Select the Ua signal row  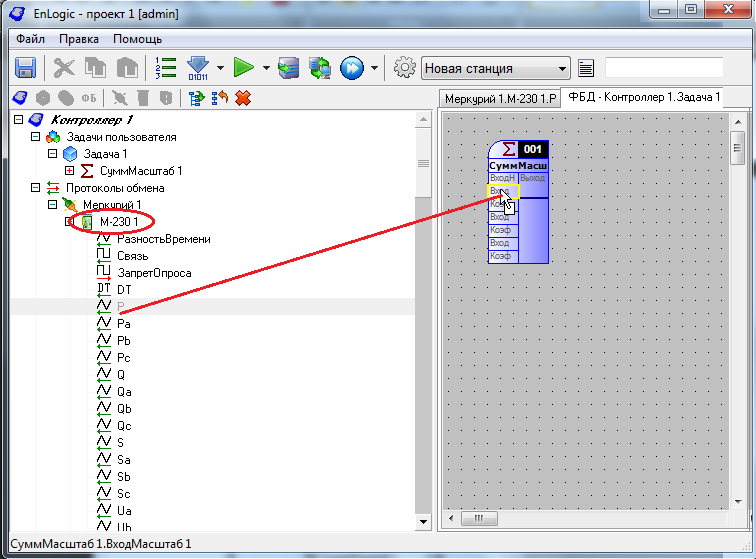tap(124, 510)
